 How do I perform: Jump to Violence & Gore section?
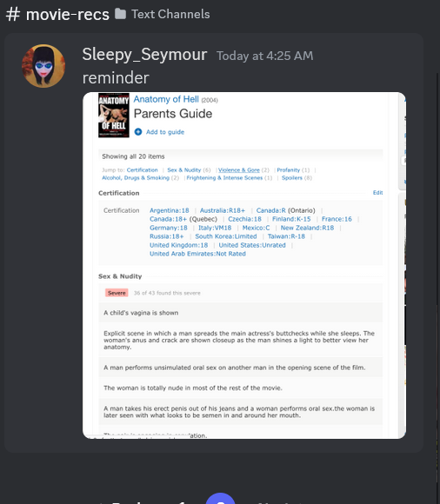point(239,169)
